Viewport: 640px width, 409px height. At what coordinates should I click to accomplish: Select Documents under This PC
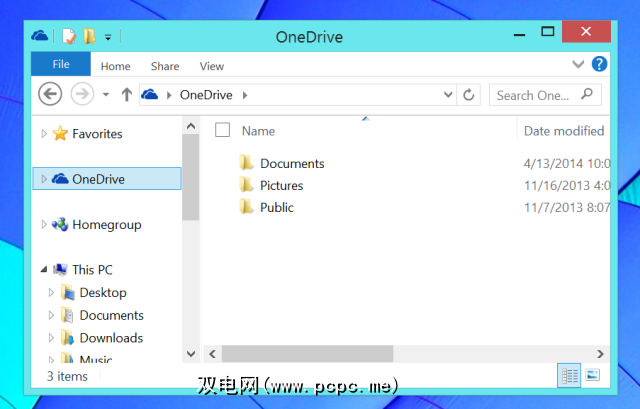(x=111, y=316)
